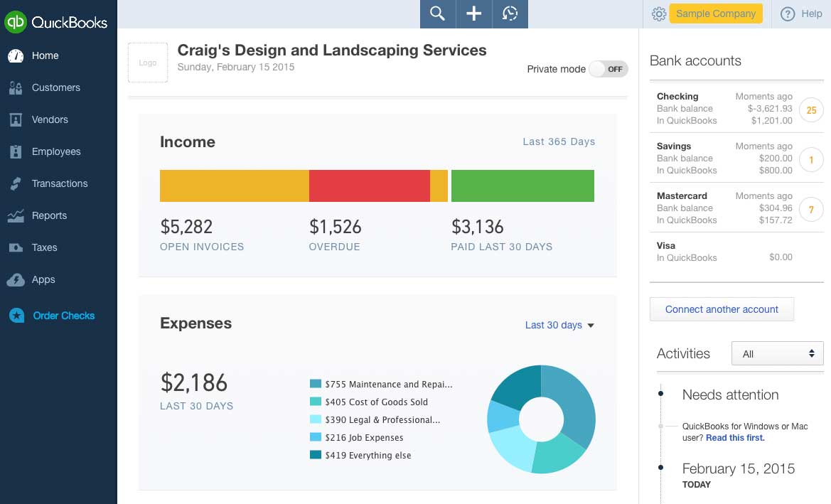This screenshot has height=504, width=831.
Task: Click the Read this first link
Action: (735, 438)
